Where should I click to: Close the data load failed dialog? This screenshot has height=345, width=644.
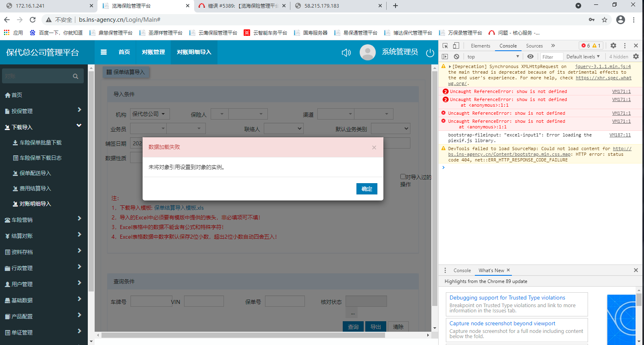click(x=374, y=147)
